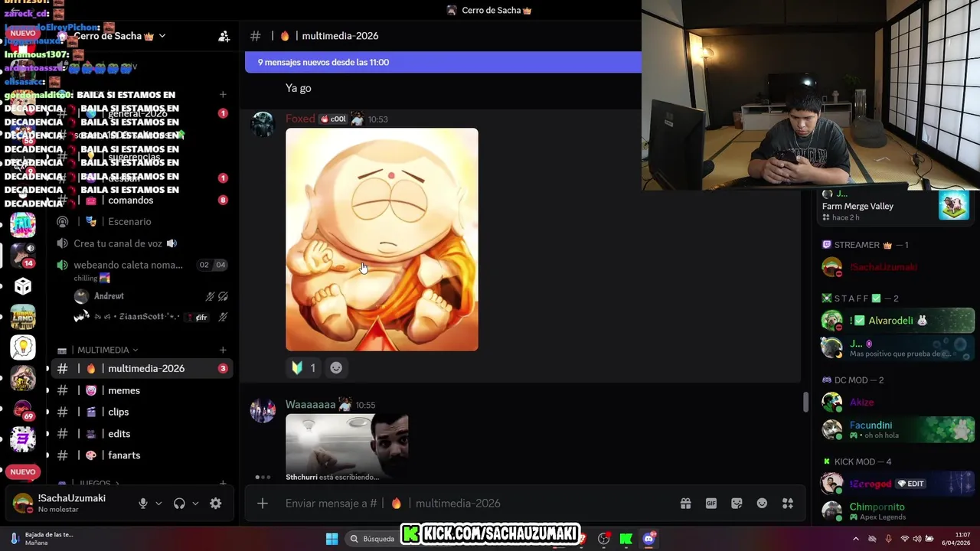Show hidden tray icons arrow
This screenshot has width=980, height=551.
(x=856, y=539)
